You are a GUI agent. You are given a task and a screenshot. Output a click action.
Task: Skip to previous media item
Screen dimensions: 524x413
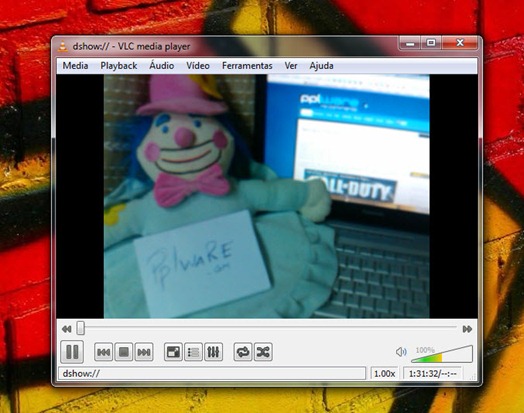(103, 352)
